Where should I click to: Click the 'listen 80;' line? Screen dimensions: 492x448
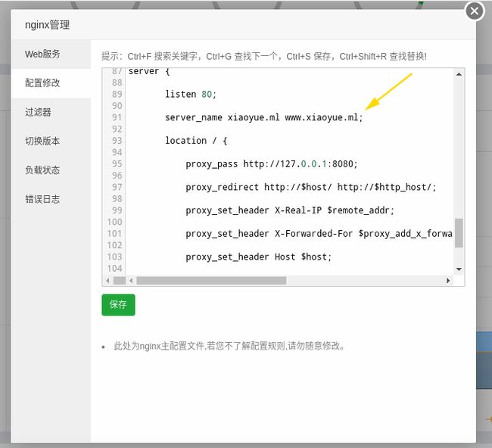(191, 94)
